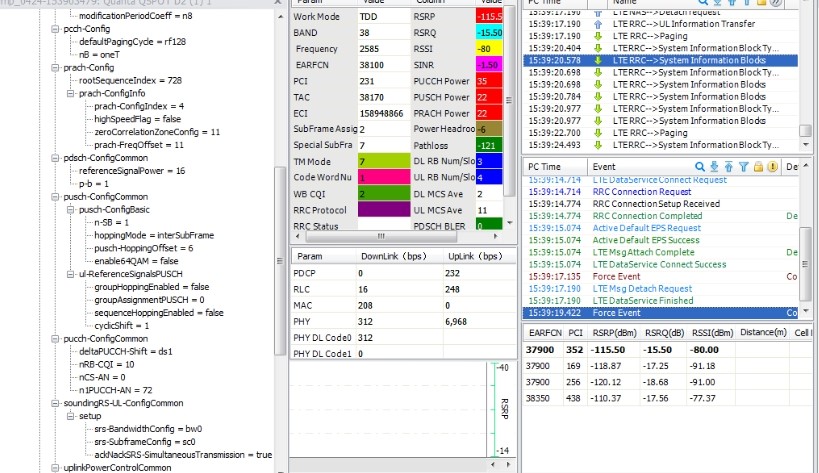Click downlink arrow icon in 15:39:24.493 message row
Image resolution: width=819 pixels, height=473 pixels.
pos(598,145)
